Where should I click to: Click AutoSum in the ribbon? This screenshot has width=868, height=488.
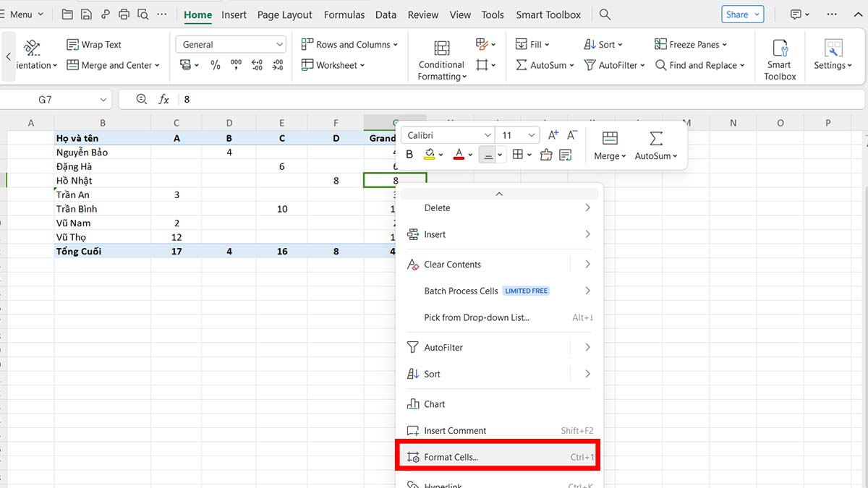click(x=545, y=65)
